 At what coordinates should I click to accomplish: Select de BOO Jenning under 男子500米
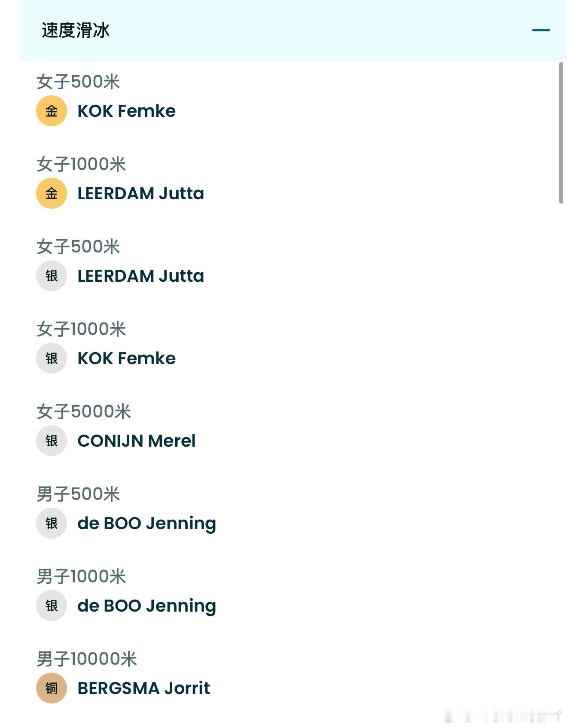pyautogui.click(x=146, y=523)
